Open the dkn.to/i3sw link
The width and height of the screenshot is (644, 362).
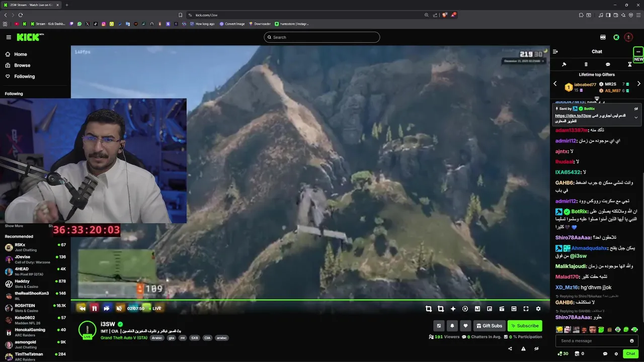coord(573,116)
